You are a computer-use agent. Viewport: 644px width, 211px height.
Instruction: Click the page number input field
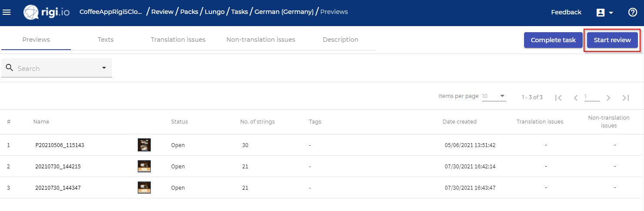pyautogui.click(x=592, y=97)
